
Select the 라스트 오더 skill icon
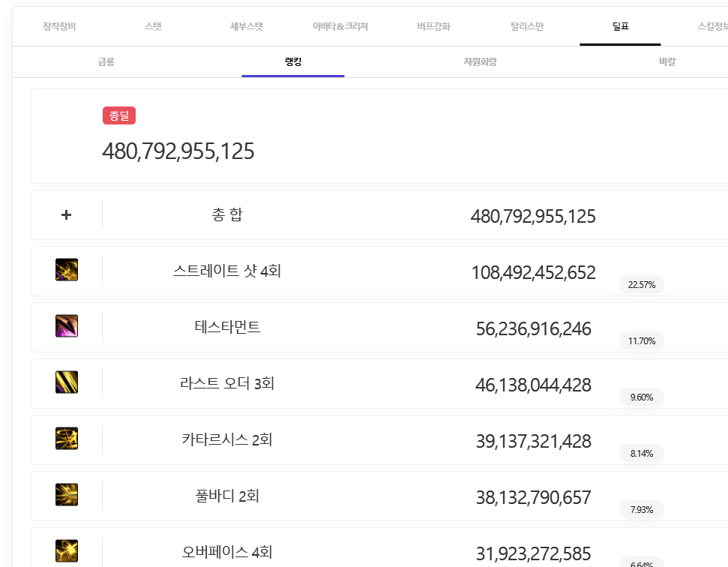67,382
